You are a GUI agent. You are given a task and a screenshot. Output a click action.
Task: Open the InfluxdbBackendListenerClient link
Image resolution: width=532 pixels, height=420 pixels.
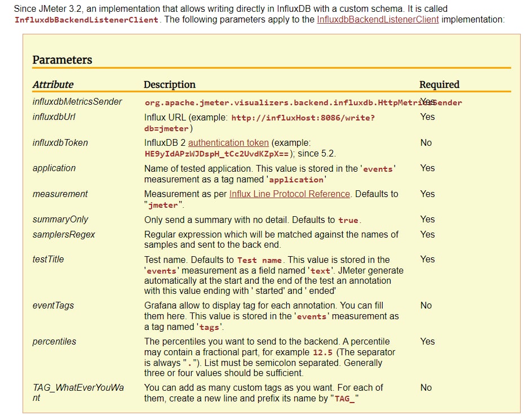378,20
